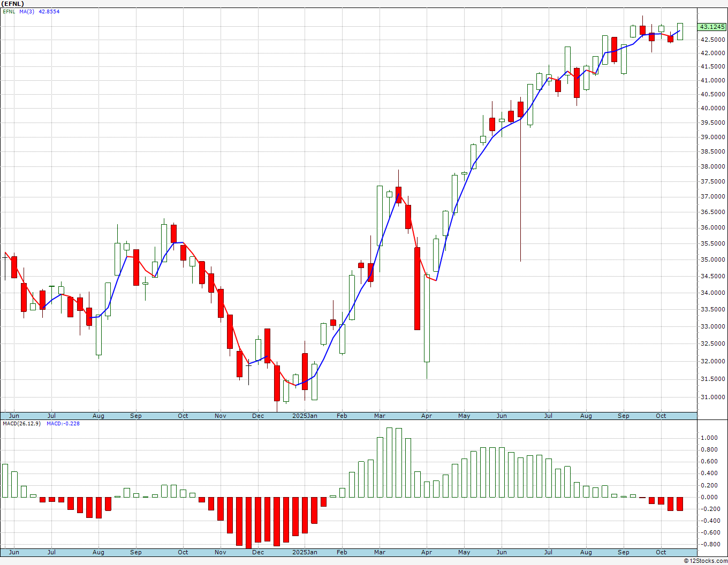The height and width of the screenshot is (565, 728).
Task: Click Nov on the price chart date axis
Action: (x=220, y=416)
